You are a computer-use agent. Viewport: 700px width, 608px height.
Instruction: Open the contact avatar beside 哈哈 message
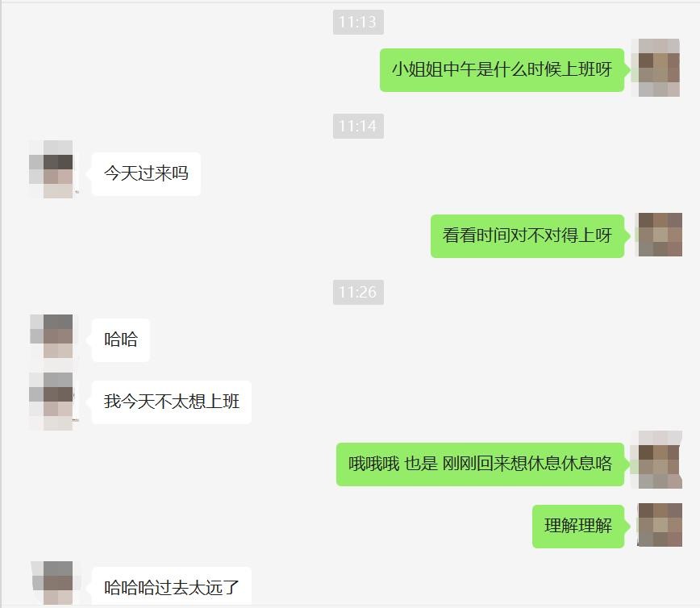(52, 336)
